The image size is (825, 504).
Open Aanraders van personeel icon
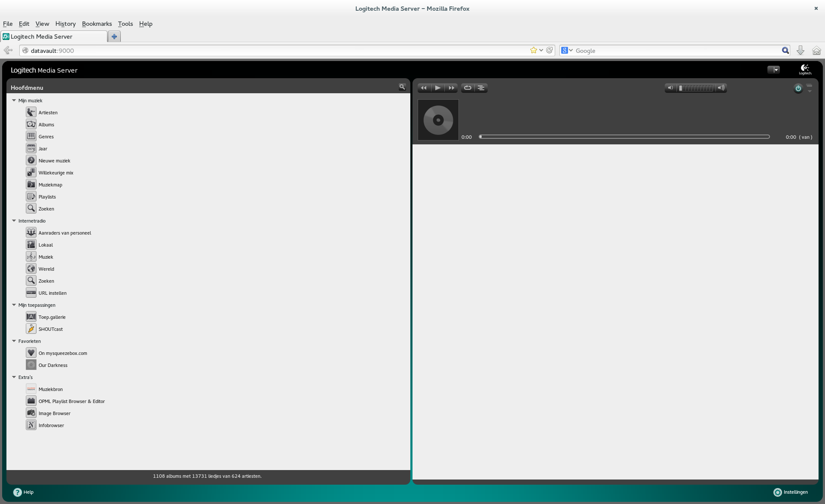[31, 232]
